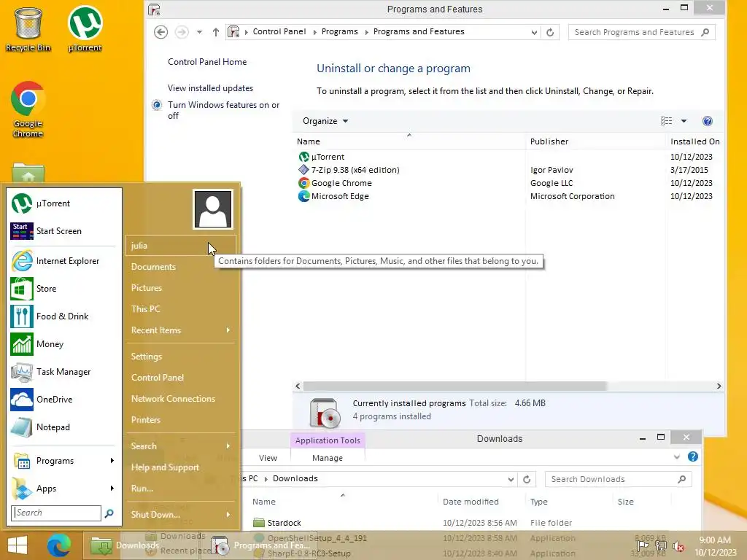747x560 pixels.
Task: Click the Help icon in Downloads window
Action: pyautogui.click(x=693, y=456)
